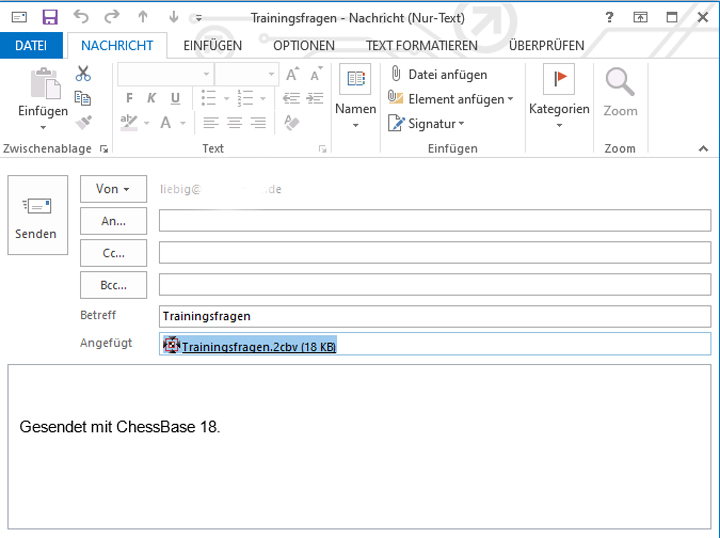Click the Undo arrow in title bar
This screenshot has height=538, width=720.
(81, 17)
